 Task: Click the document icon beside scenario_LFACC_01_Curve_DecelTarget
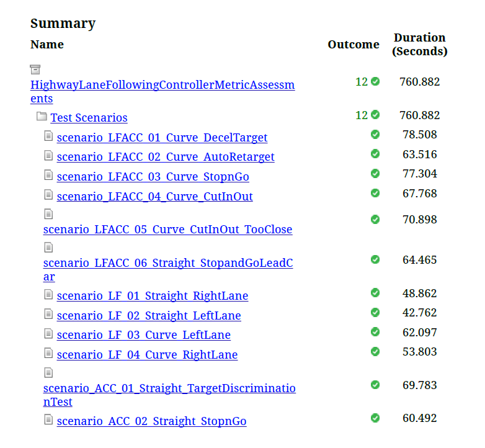coord(48,136)
